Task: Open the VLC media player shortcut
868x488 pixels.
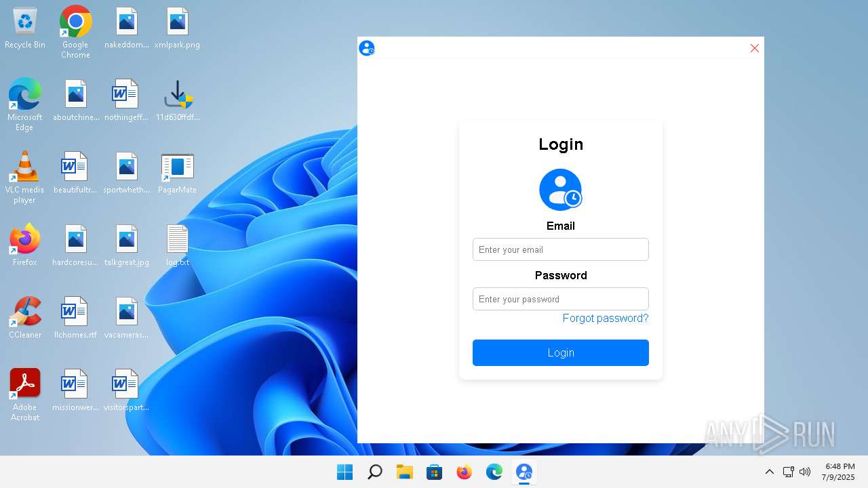Action: tap(25, 177)
